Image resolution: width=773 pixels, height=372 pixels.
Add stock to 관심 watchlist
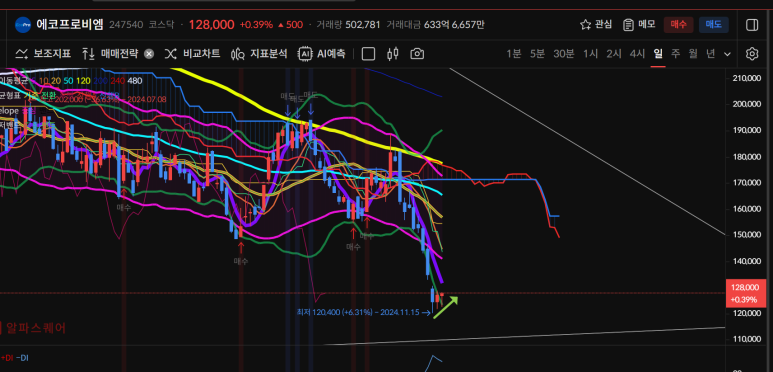point(596,25)
